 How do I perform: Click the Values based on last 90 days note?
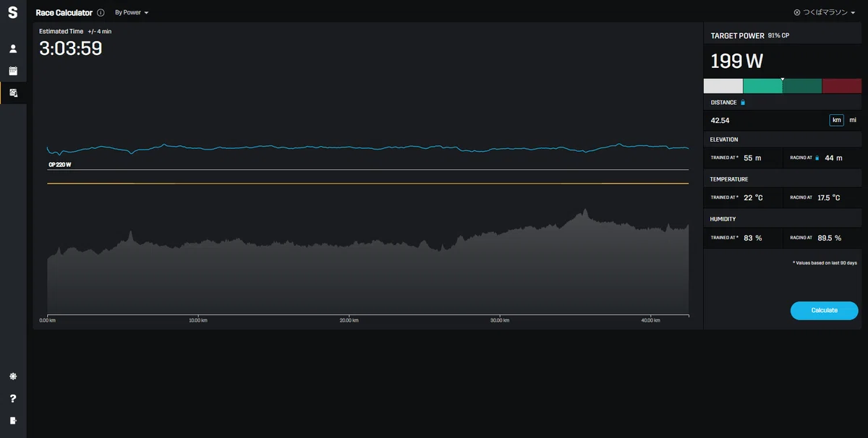tap(825, 263)
